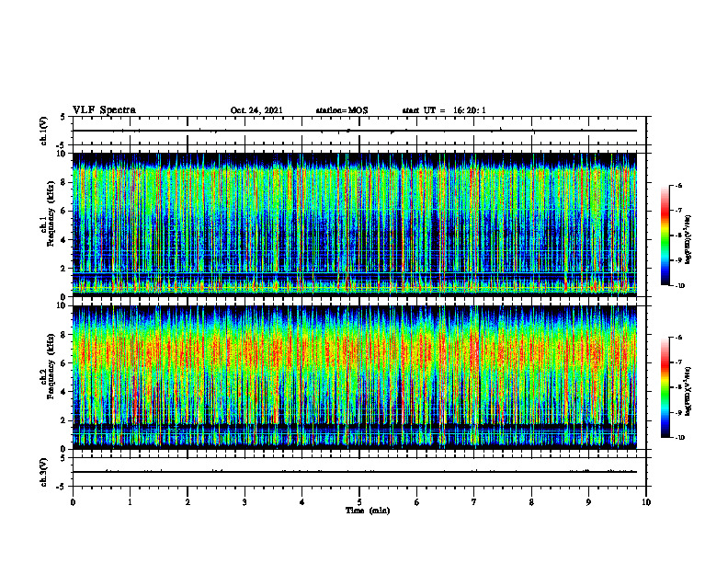Click the "6" kHz tick label on ch.2 axis
This screenshot has height=563, width=728.
tap(64, 363)
